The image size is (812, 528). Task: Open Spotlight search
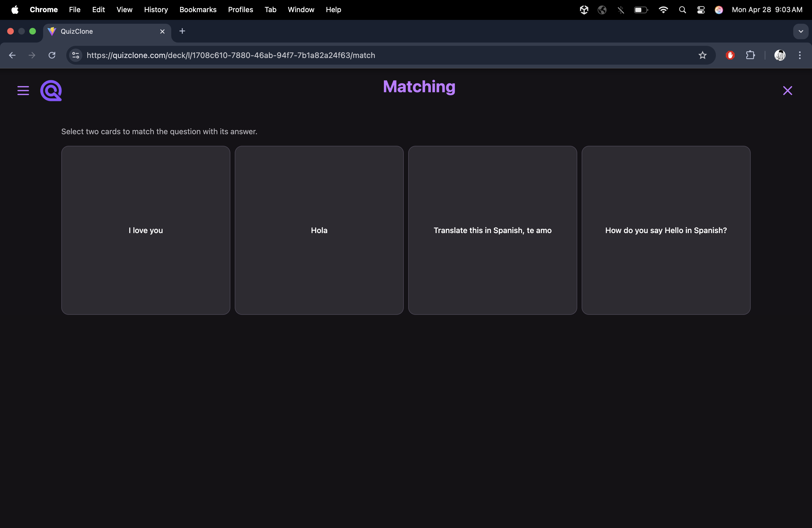click(x=682, y=10)
